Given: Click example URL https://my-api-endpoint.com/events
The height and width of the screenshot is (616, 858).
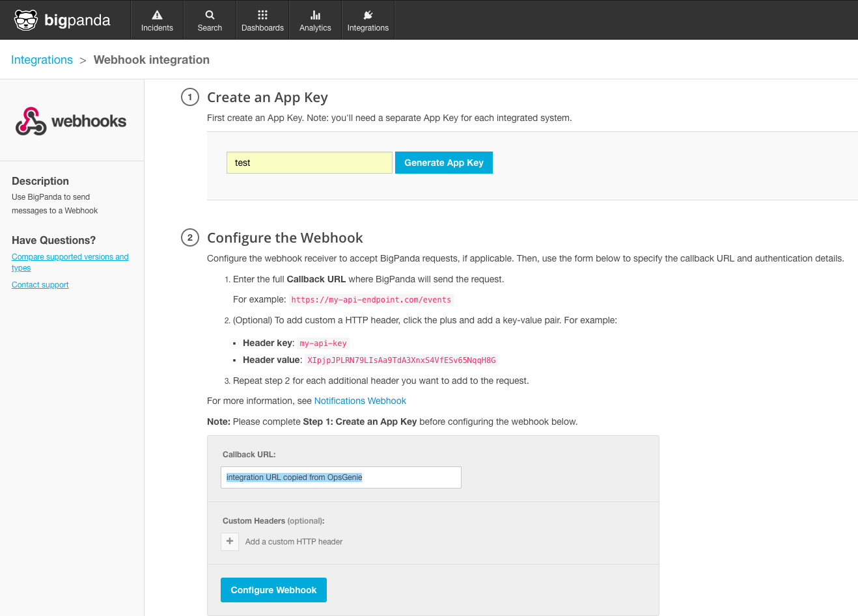Looking at the screenshot, I should 371,300.
